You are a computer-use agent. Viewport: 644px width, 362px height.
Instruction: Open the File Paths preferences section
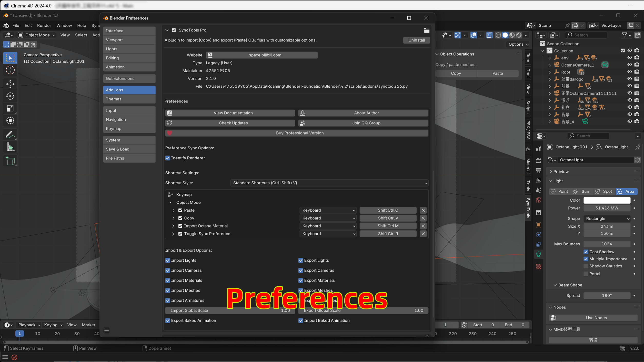pyautogui.click(x=129, y=158)
